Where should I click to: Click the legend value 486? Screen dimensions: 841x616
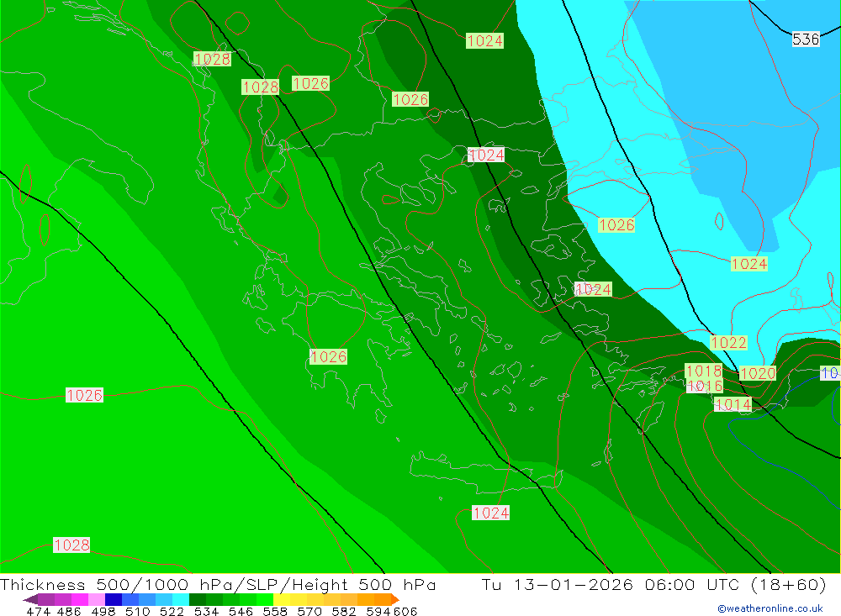coord(68,611)
